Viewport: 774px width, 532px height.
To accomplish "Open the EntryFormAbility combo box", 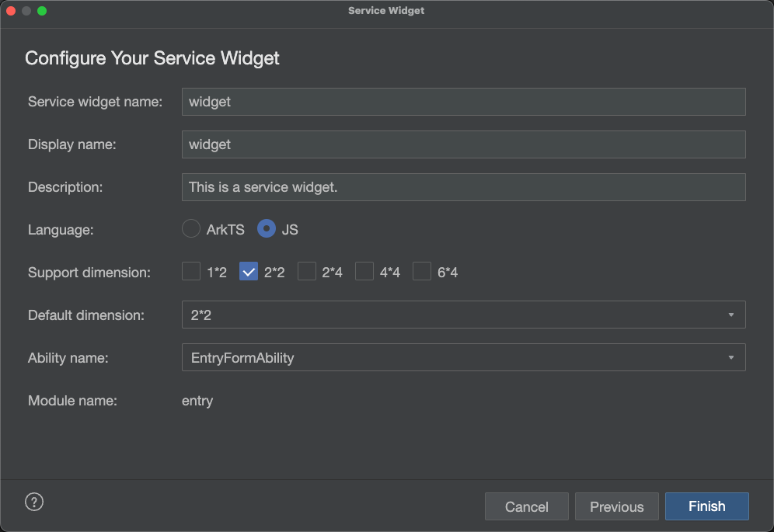I will (x=463, y=357).
